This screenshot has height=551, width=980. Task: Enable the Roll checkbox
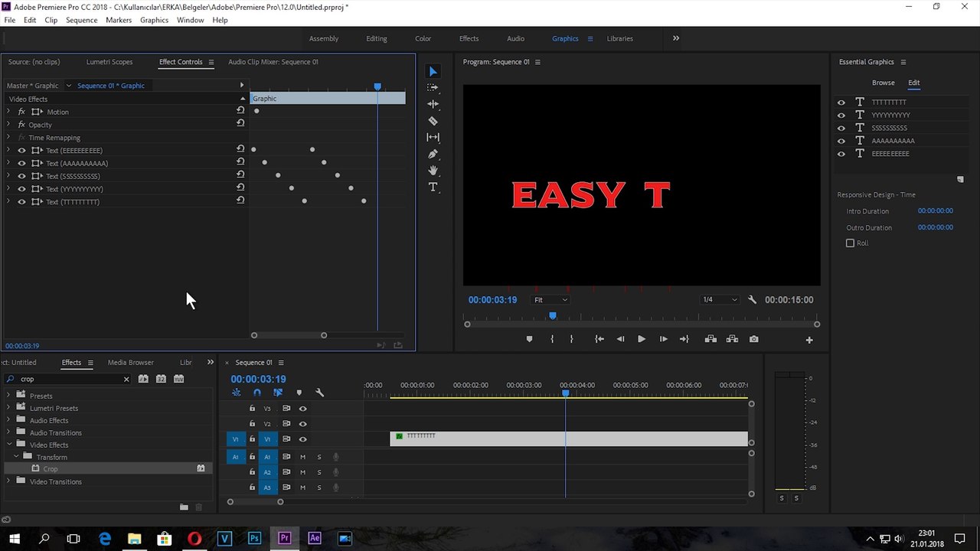click(x=850, y=243)
